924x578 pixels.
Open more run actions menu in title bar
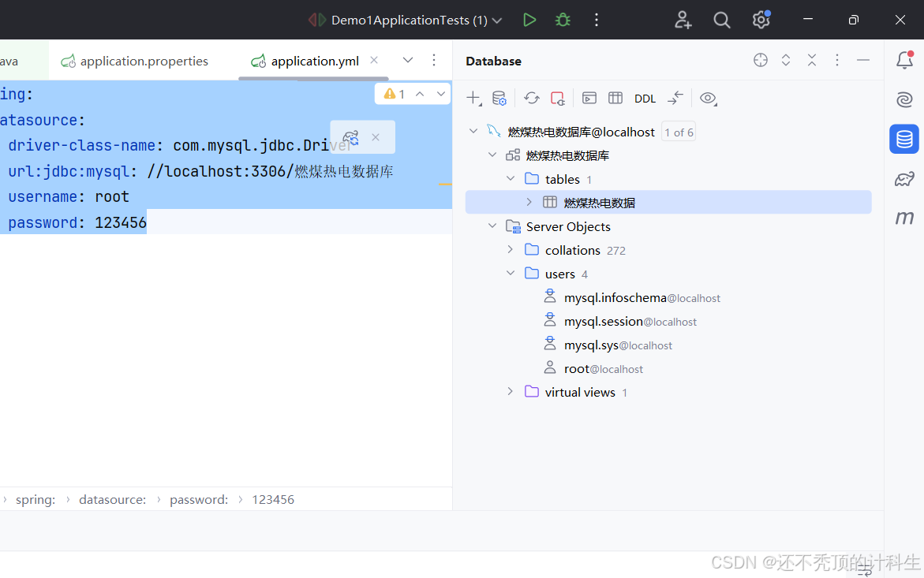597,20
